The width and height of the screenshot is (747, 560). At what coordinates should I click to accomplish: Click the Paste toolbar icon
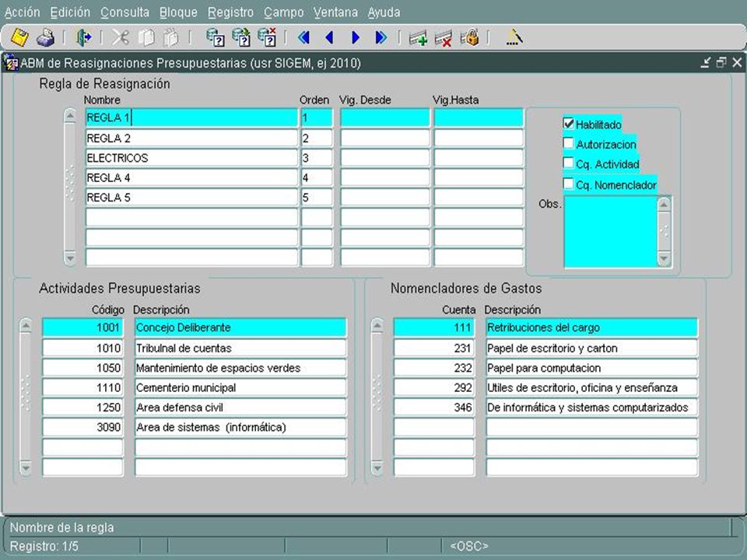tap(170, 37)
